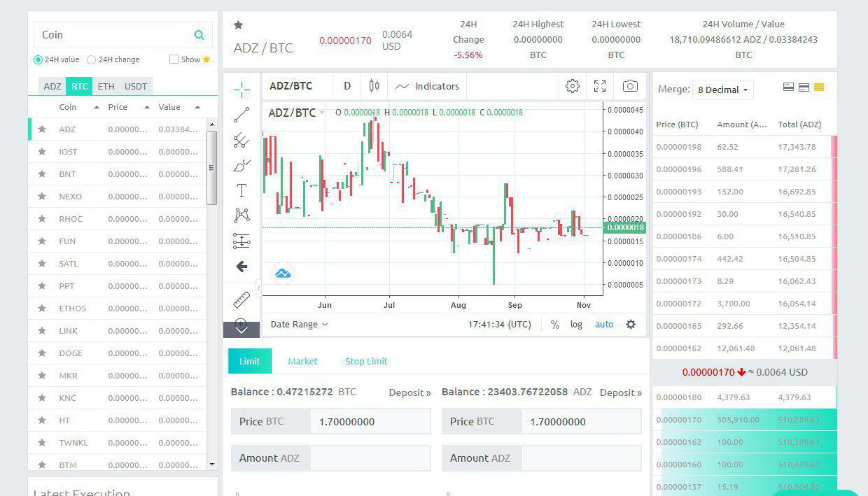Screen dimensions: 868x496
Task: Switch to the ADZ market tab
Action: click(x=52, y=87)
